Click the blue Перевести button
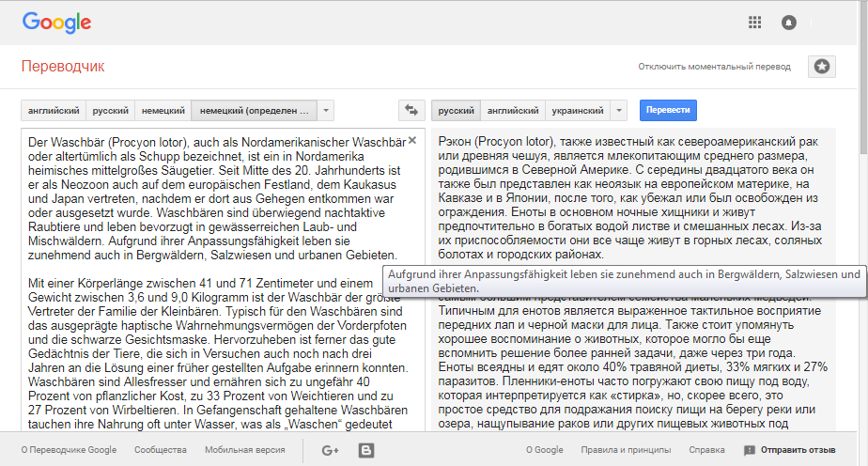Viewport: 868px width, 466px height. click(x=668, y=110)
